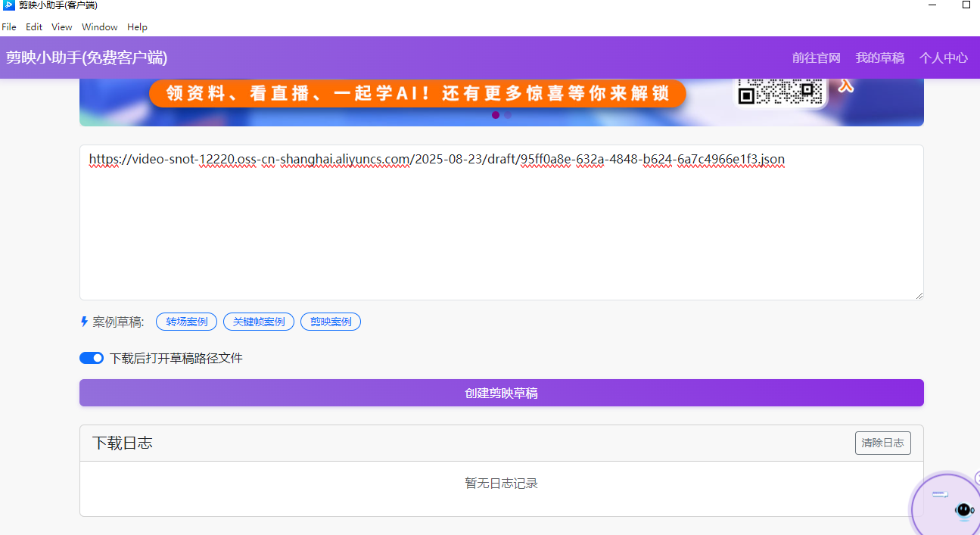Click the 剪映小助手(免费客户端) header title
Screen dimensions: 980x535
86,58
